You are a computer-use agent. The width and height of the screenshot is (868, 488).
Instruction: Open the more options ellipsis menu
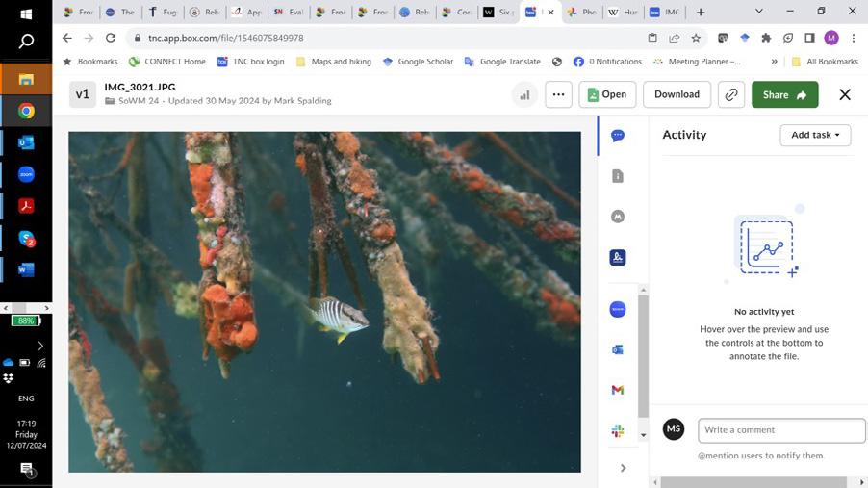pos(558,94)
